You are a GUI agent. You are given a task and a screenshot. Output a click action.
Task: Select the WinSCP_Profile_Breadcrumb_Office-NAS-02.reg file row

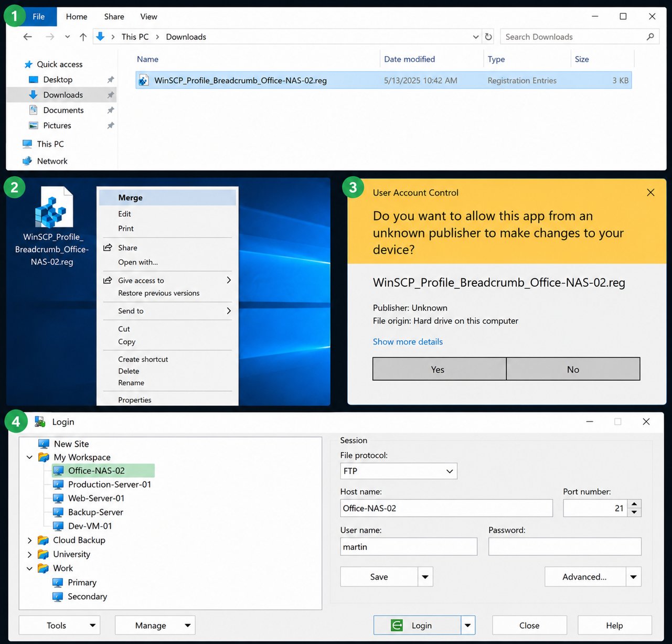(383, 80)
